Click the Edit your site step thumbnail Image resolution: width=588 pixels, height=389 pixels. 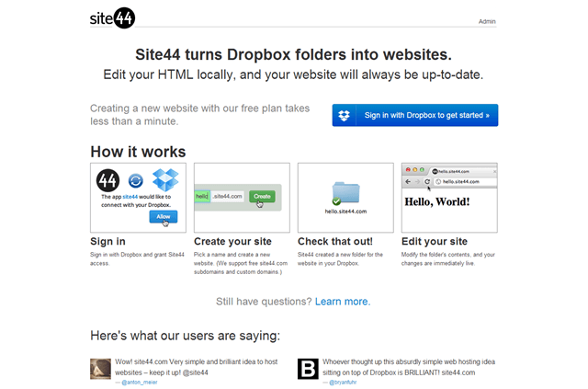click(449, 198)
